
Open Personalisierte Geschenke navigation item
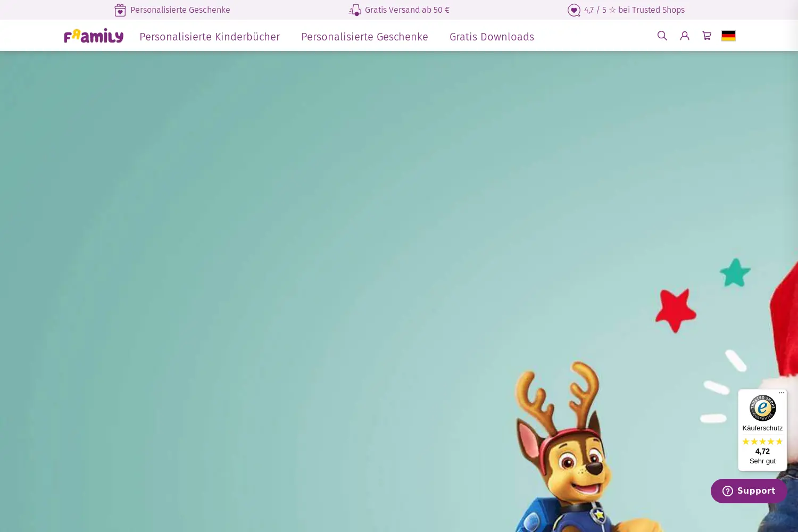[364, 37]
